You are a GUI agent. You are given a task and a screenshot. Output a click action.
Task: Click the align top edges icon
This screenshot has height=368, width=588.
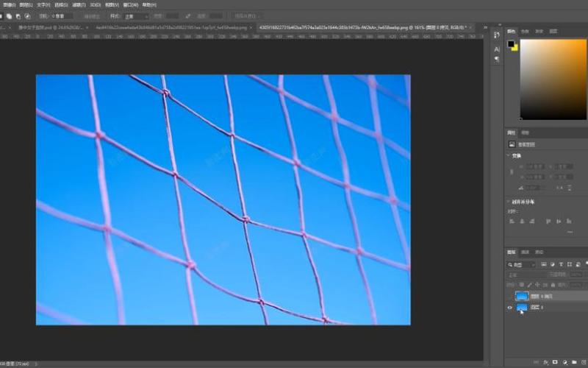[548, 222]
